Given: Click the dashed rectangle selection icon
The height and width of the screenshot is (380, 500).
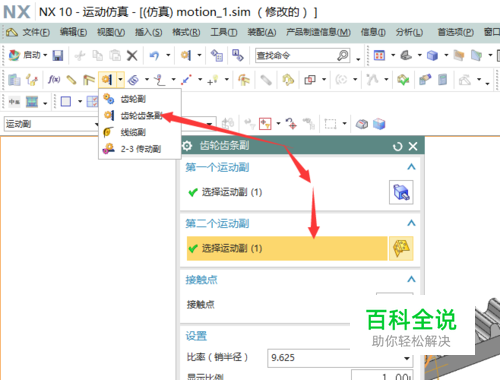Looking at the screenshot, I should click(330, 124).
